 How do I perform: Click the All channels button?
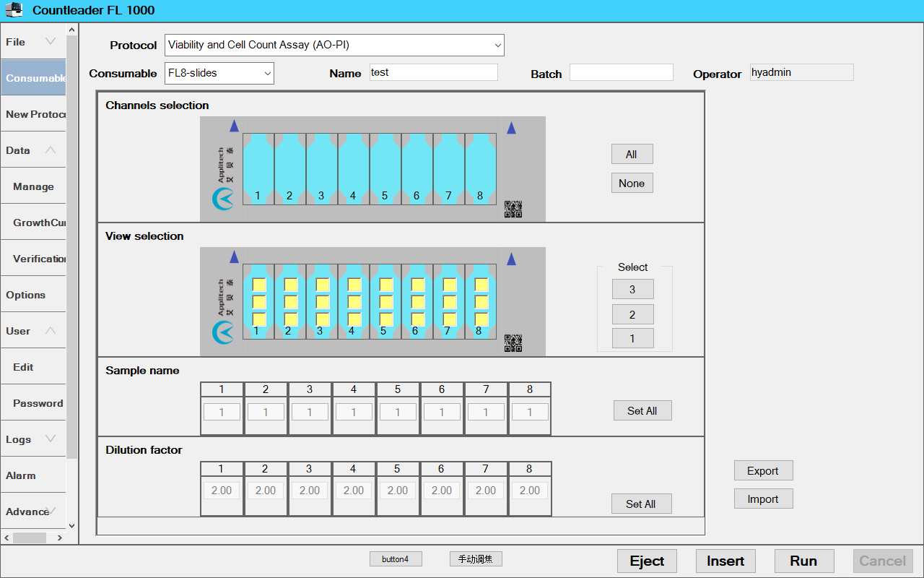[x=632, y=155]
